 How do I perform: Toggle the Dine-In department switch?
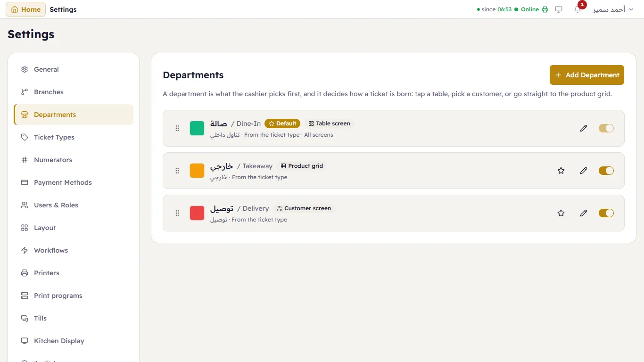(606, 128)
